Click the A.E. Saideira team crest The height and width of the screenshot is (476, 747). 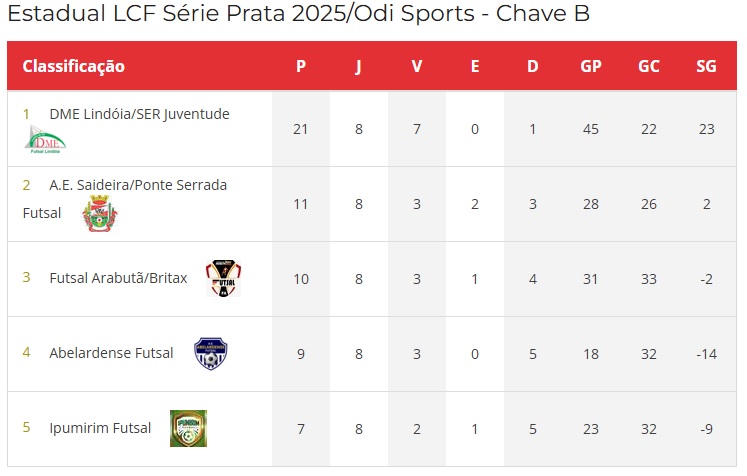point(100,213)
